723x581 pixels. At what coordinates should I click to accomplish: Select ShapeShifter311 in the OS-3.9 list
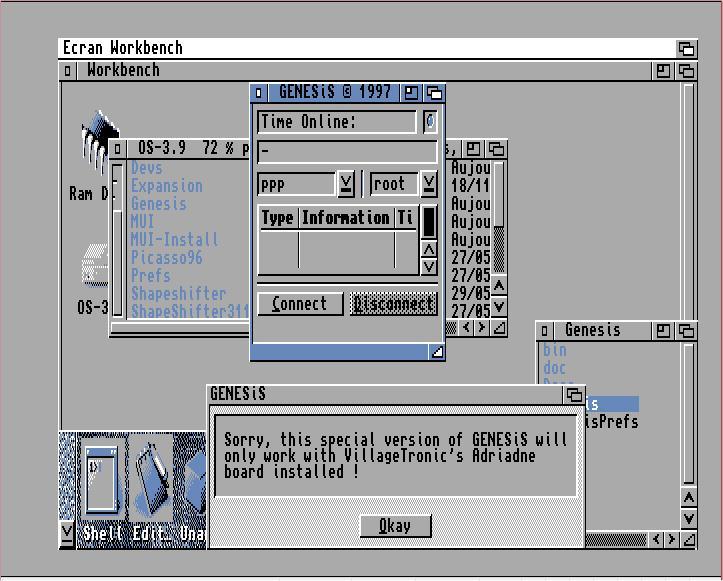tap(190, 311)
